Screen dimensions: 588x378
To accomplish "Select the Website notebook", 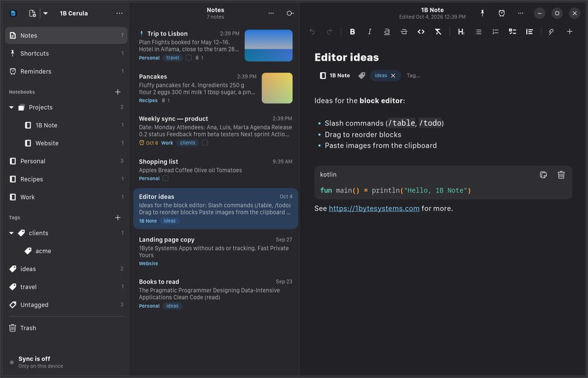I will coord(66,143).
